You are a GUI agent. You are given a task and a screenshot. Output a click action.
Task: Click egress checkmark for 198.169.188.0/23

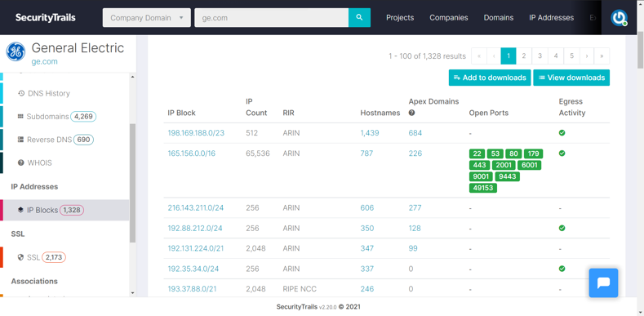[562, 133]
